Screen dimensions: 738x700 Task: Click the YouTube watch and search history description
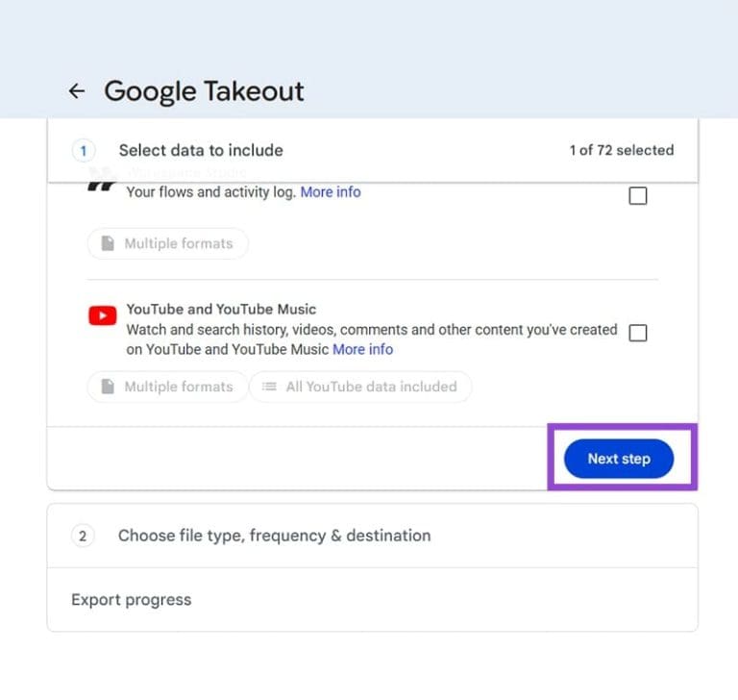pyautogui.click(x=372, y=330)
